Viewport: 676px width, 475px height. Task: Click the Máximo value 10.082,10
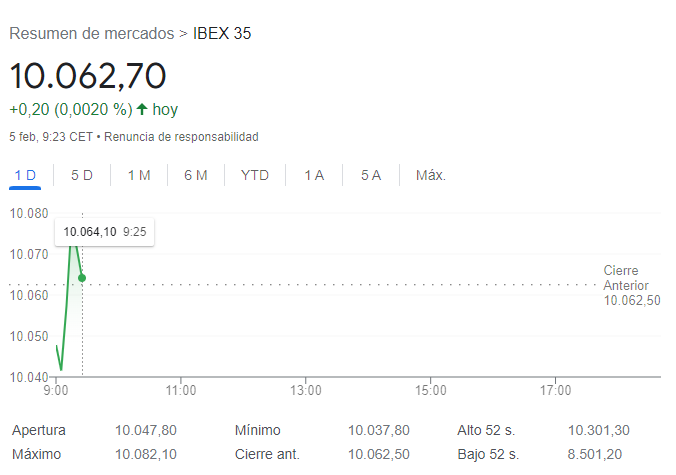tap(146, 454)
